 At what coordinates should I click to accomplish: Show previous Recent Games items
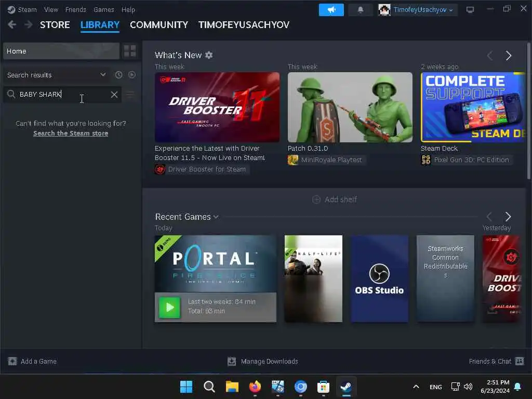click(489, 217)
